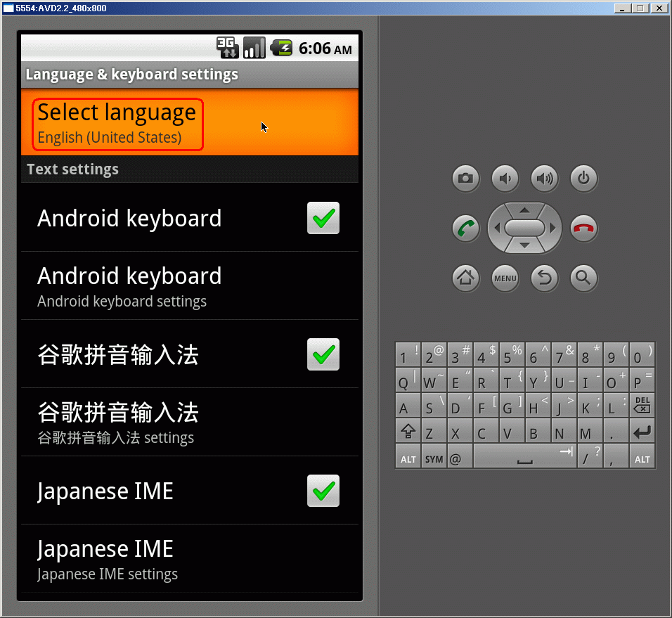Click the slash question mark key
Screen dimensions: 672x618
coord(590,456)
